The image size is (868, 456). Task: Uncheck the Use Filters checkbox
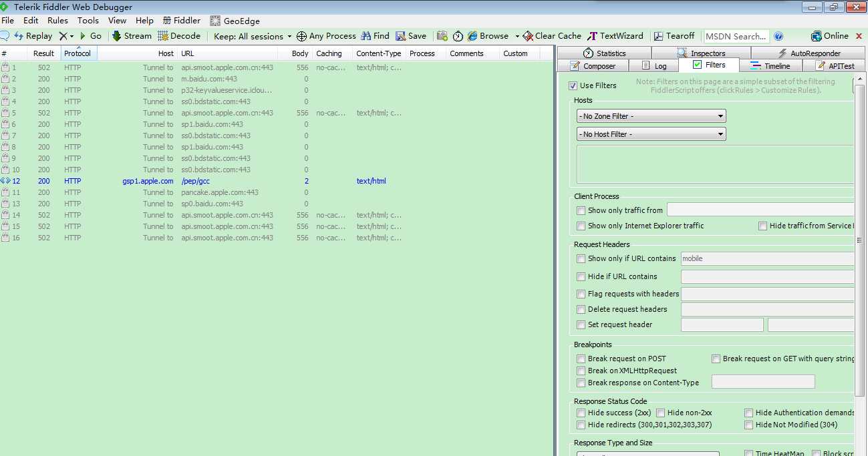pyautogui.click(x=573, y=85)
